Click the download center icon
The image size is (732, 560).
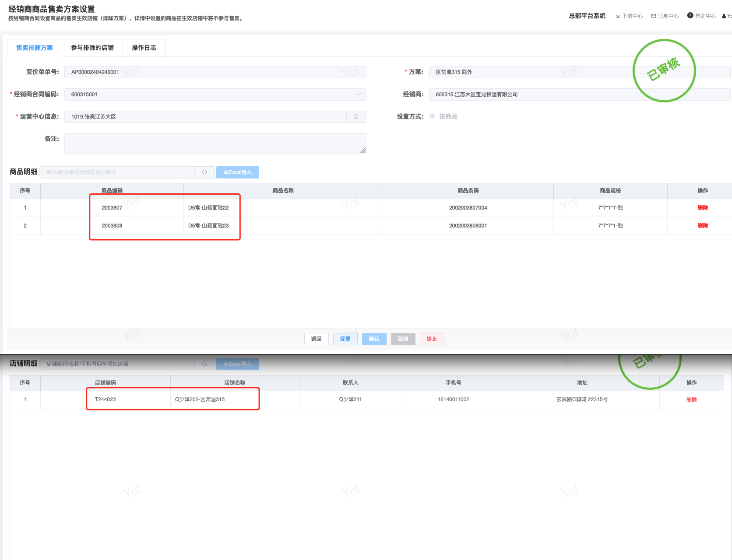[618, 16]
